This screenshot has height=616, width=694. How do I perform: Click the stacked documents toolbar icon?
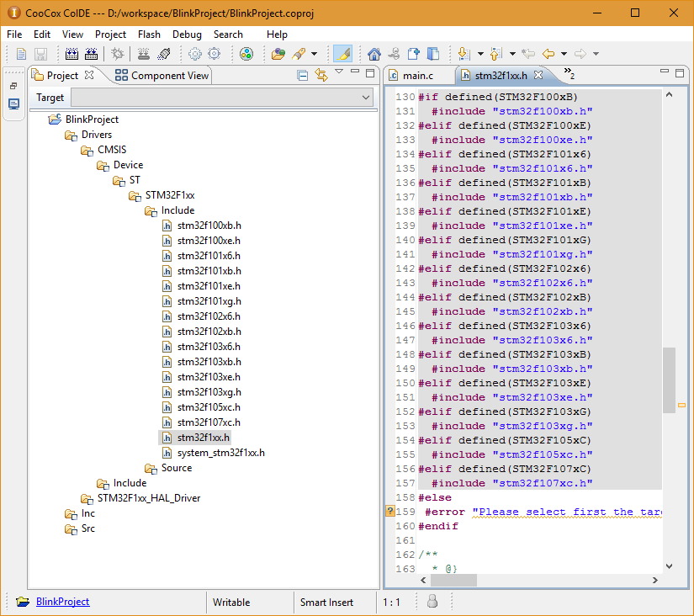(x=433, y=54)
